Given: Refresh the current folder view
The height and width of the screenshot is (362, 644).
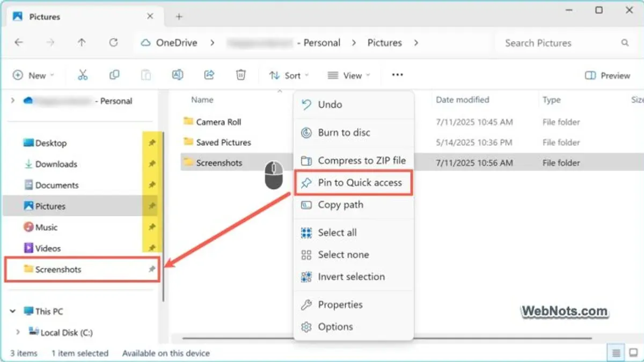Looking at the screenshot, I should [x=113, y=42].
